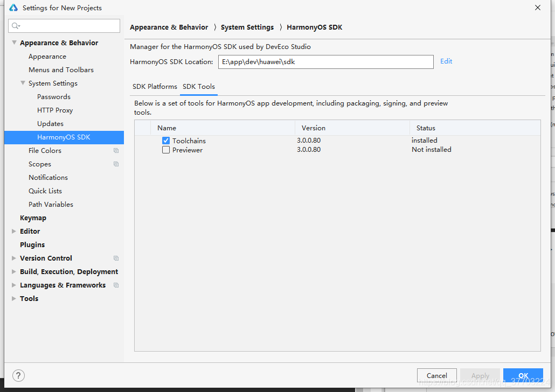Open the Plugins settings
The width and height of the screenshot is (555, 392).
32,245
